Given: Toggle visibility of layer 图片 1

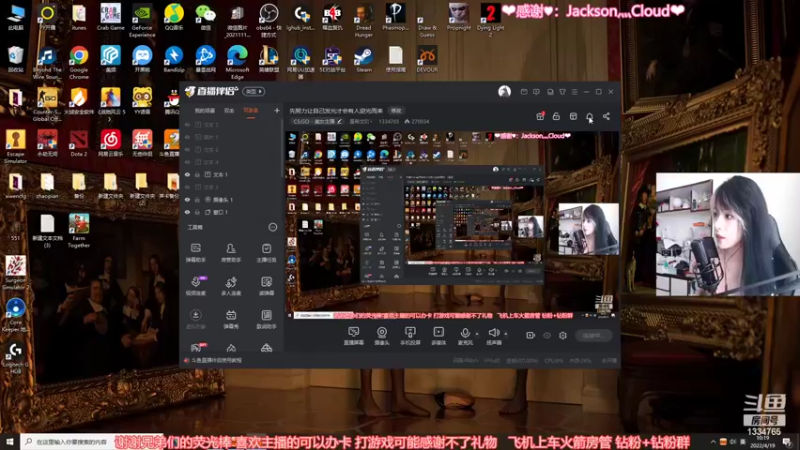Looking at the screenshot, I should (x=187, y=137).
